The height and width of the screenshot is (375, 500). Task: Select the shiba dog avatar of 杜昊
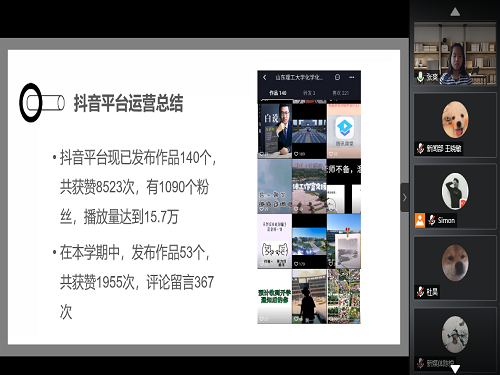[x=455, y=263]
